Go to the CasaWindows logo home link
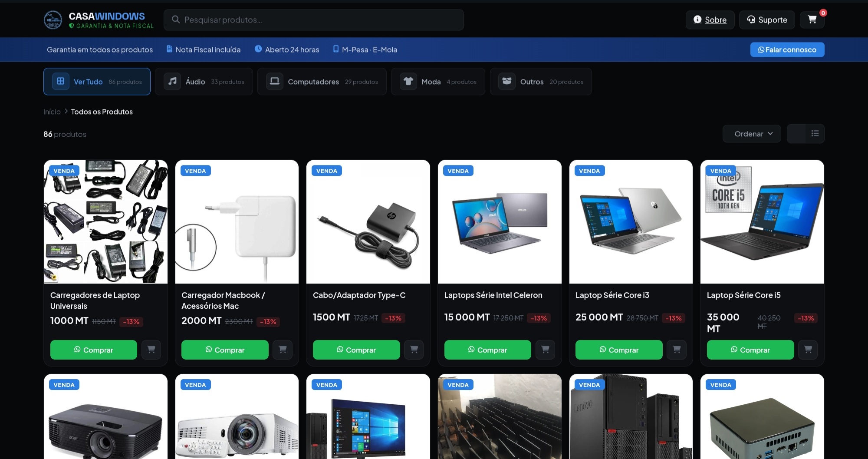The height and width of the screenshot is (459, 868). pos(99,20)
